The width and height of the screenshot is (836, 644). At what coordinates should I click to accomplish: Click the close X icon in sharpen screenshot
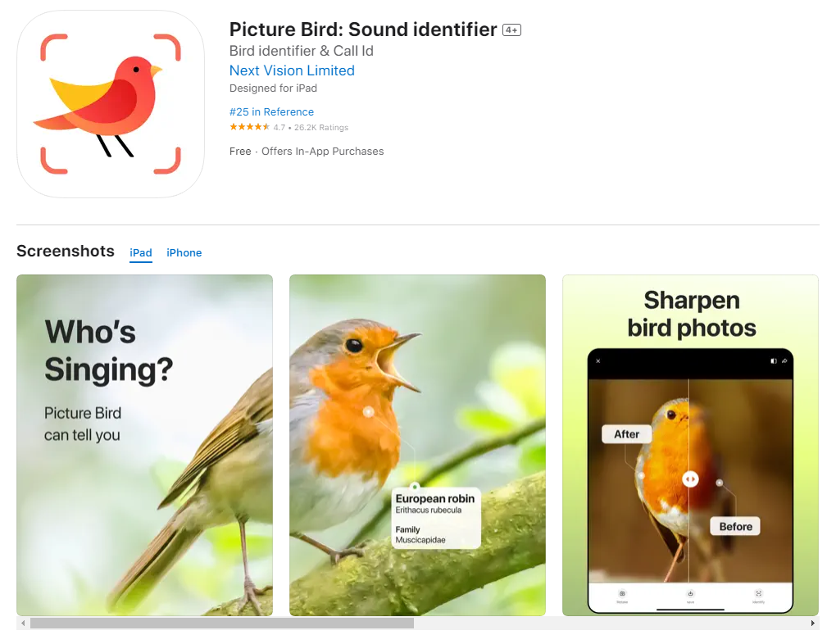(x=598, y=361)
